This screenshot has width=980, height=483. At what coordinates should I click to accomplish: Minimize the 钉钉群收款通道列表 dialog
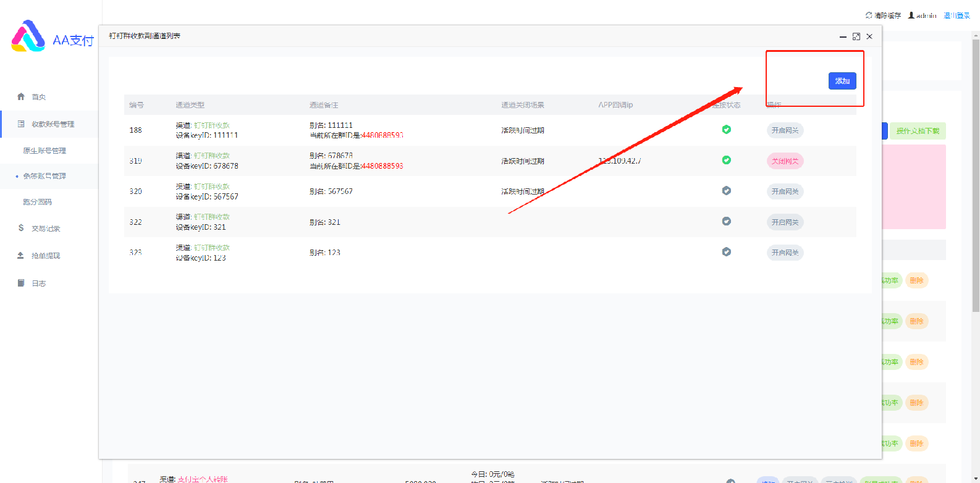[843, 36]
